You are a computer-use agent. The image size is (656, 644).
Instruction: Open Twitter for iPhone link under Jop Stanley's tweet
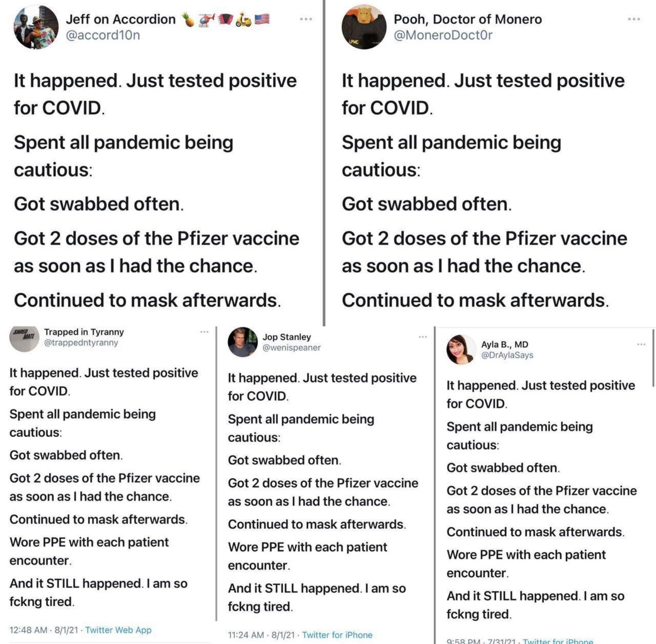(x=337, y=635)
